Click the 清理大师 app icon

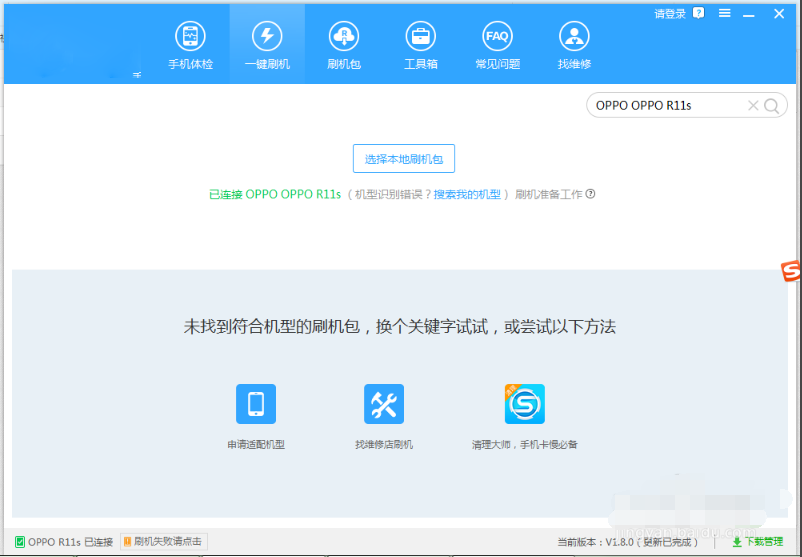525,404
